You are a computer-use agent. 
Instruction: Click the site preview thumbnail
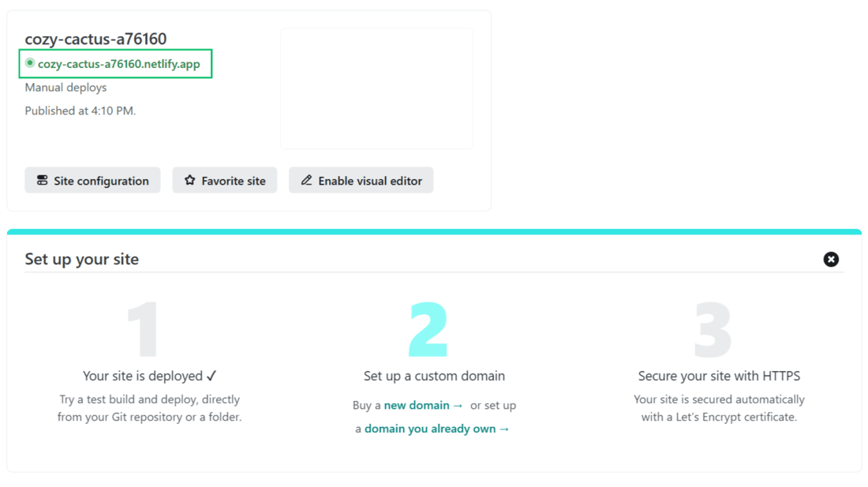click(376, 88)
